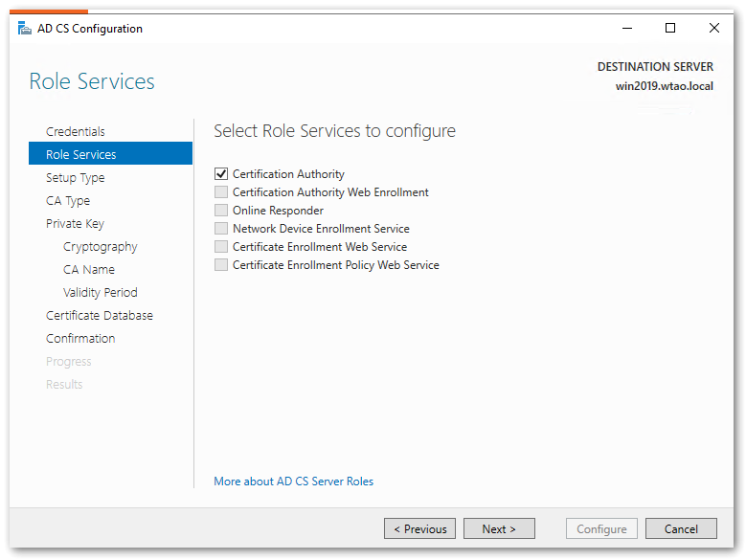Open the Confirmation step
Viewport: 746px width, 560px height.
point(80,338)
